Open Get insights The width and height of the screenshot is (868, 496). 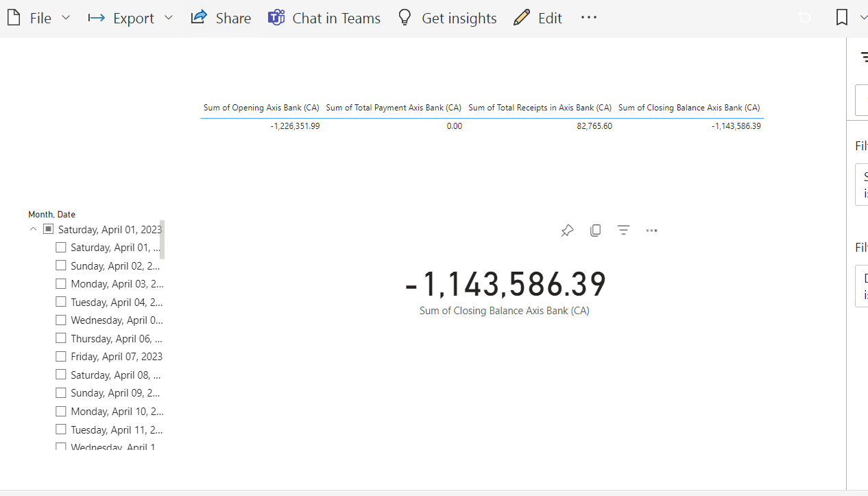[x=447, y=19]
